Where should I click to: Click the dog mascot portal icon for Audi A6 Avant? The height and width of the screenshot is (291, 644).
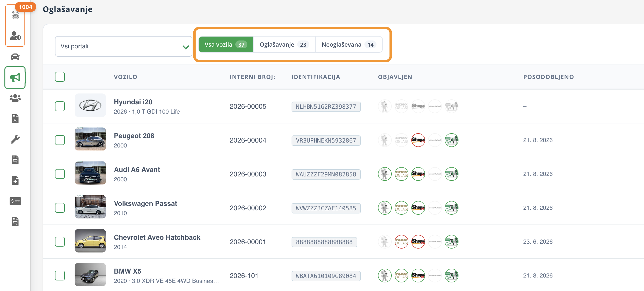pos(385,174)
